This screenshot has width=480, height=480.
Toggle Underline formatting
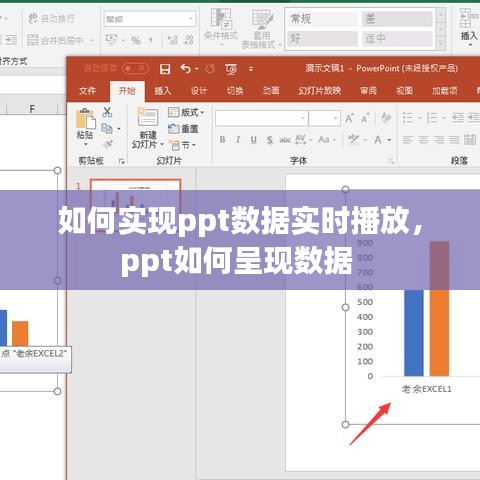point(254,140)
